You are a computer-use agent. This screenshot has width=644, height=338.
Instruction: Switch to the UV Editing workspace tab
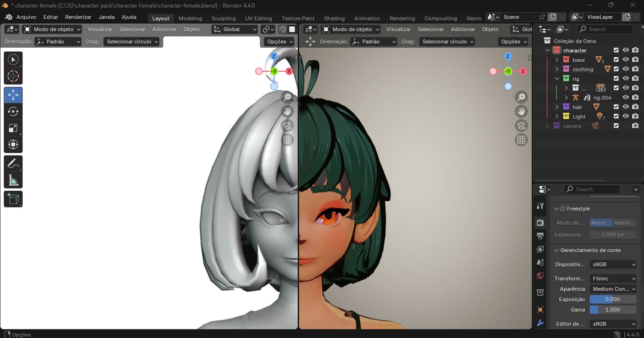[258, 18]
